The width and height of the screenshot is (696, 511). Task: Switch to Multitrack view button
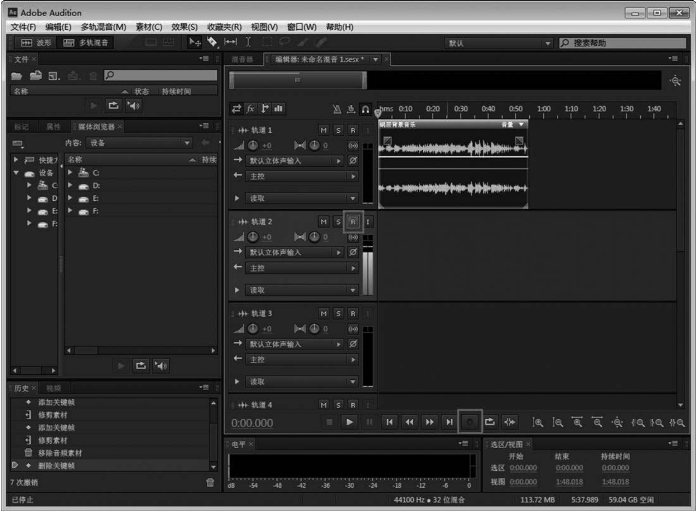pos(87,43)
